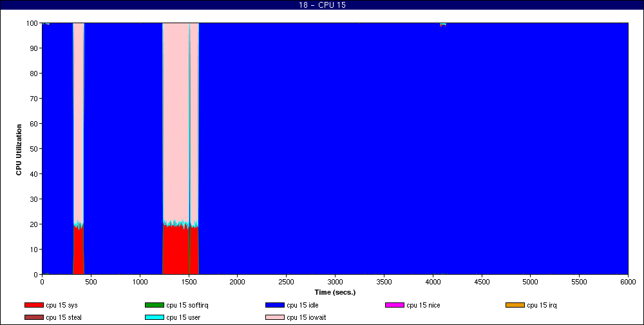
Task: Click the 3500 tick on the time axis
Action: (x=384, y=282)
